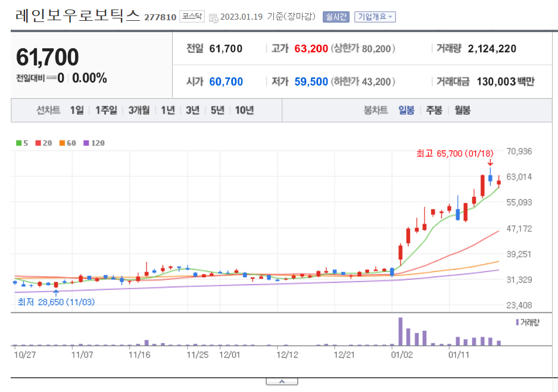558x392 pixels.
Task: Click the calendar icon next to the date
Action: [x=214, y=18]
